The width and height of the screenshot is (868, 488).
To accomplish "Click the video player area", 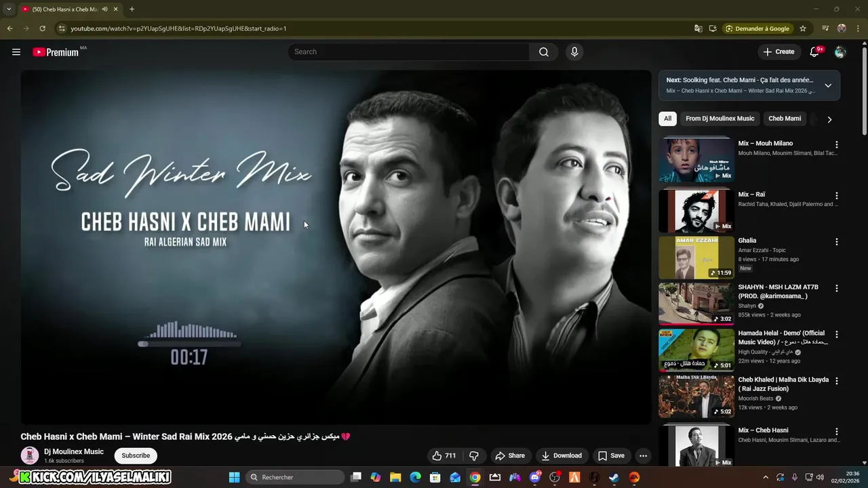I will tap(336, 247).
